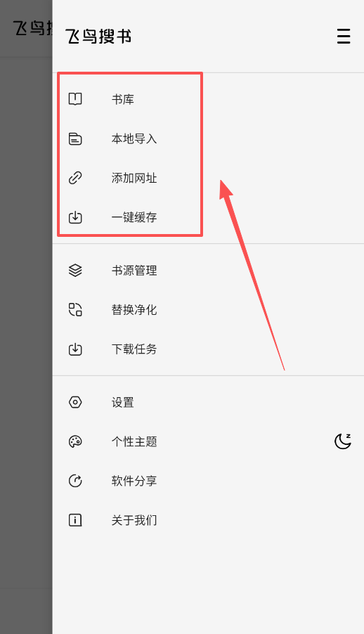Choose the 添加网址 menu item
The width and height of the screenshot is (364, 634).
point(208,178)
